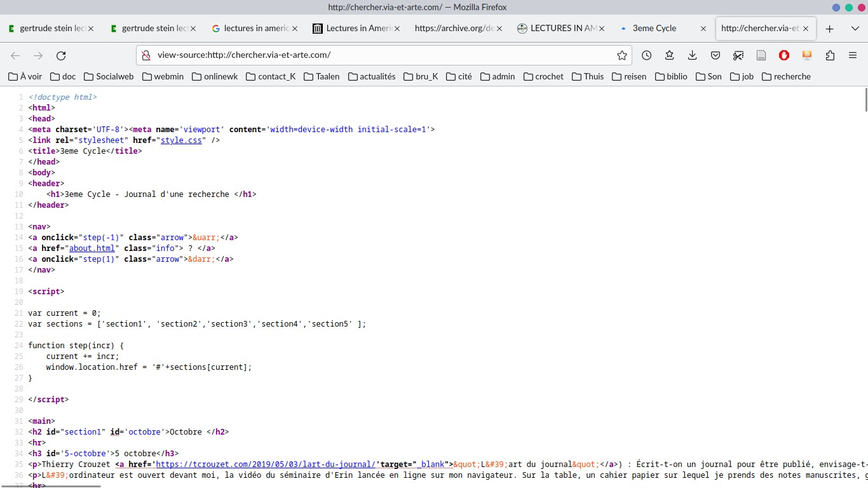Open the Thuis bookmarks folder
Screen dimensions: 868x488
click(x=588, y=76)
